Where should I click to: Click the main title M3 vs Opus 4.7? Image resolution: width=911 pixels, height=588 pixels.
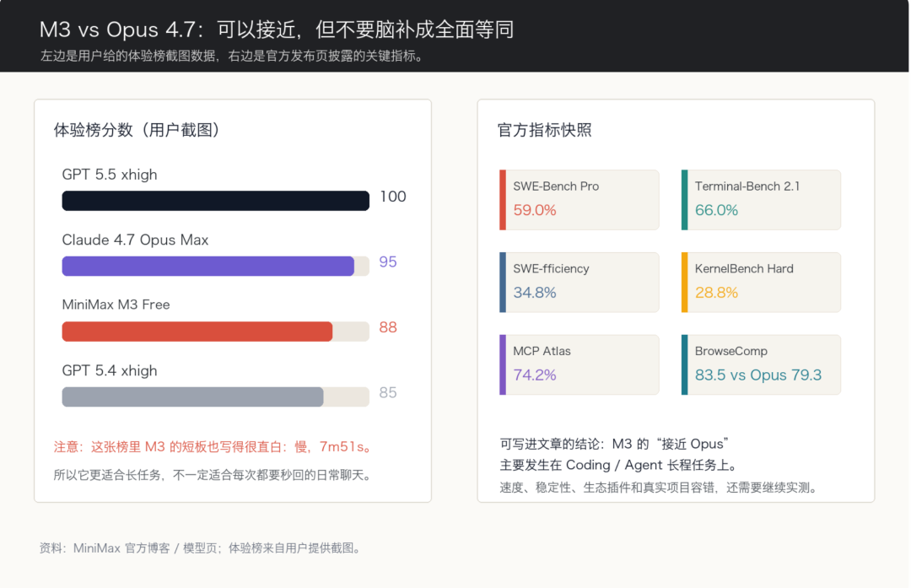[x=277, y=29]
